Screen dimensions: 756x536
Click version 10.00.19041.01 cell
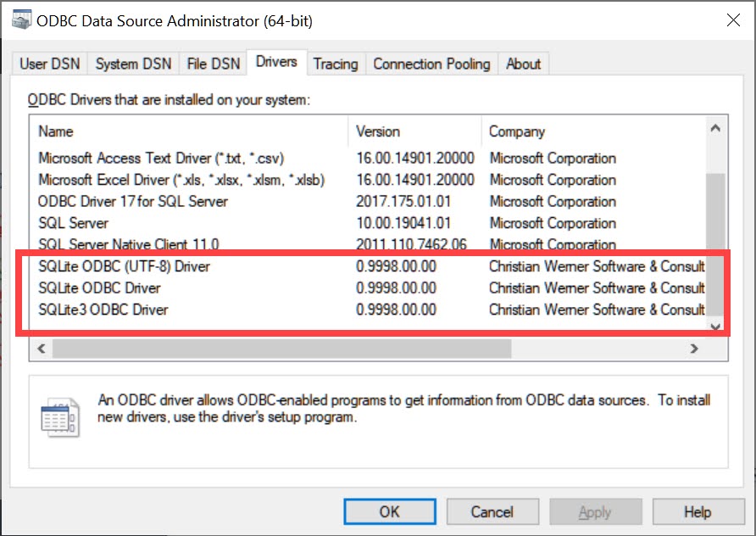click(403, 223)
